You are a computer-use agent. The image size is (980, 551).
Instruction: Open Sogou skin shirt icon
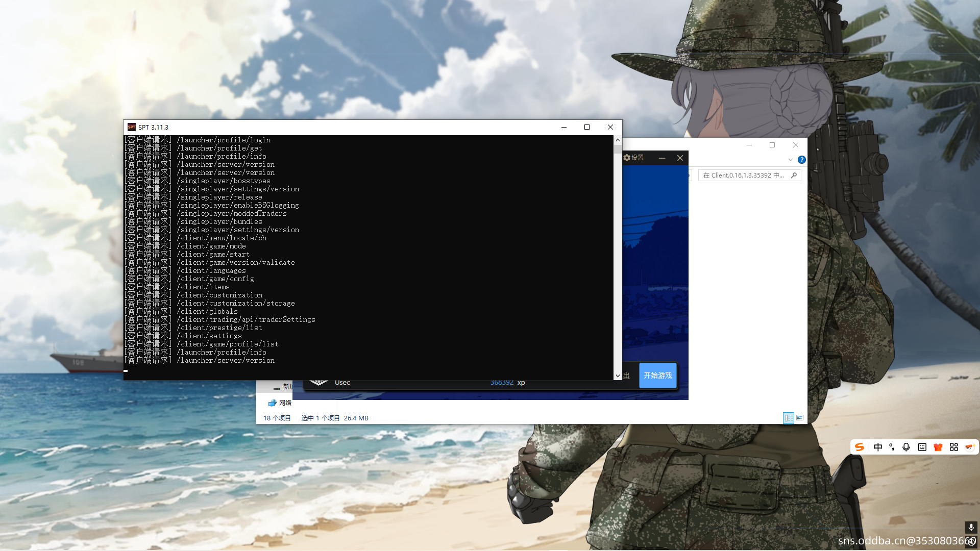[938, 447]
